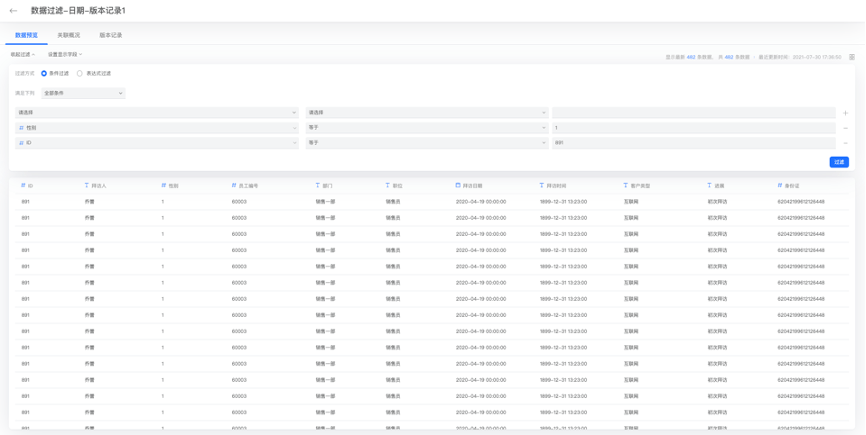Click the value input field containing 891
Viewport: 866px width, 435px height.
pyautogui.click(x=693, y=143)
